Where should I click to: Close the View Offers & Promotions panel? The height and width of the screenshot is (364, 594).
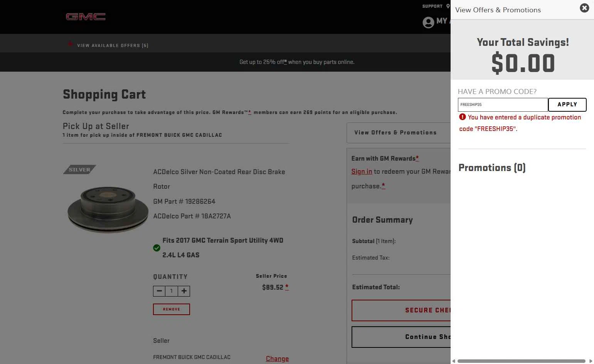click(x=584, y=8)
